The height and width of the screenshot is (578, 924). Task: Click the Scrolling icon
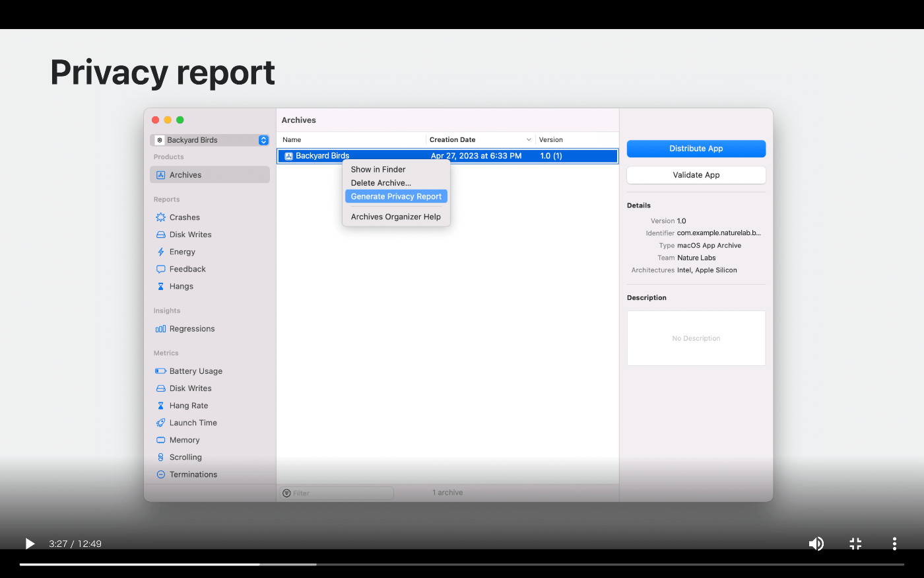point(160,457)
